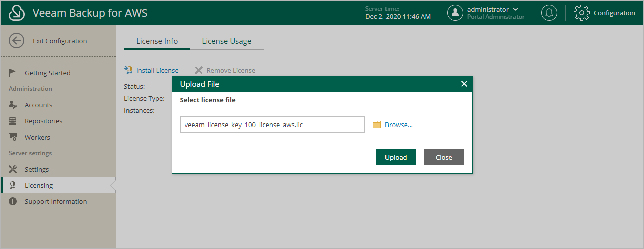Open Configuration via the gear icon

point(581,13)
